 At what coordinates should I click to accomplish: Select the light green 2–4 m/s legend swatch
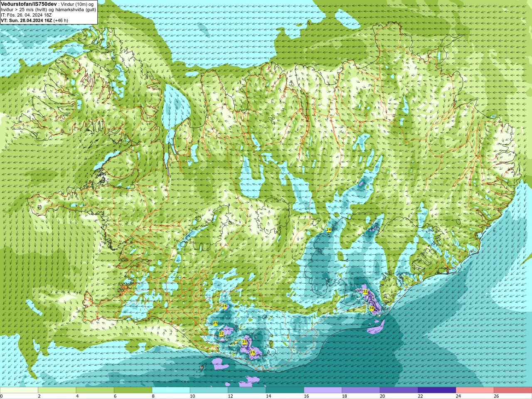point(57,390)
